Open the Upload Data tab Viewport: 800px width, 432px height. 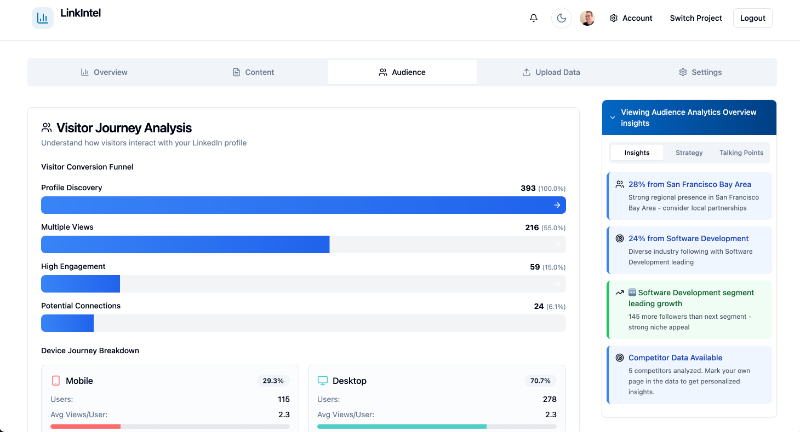(x=551, y=72)
